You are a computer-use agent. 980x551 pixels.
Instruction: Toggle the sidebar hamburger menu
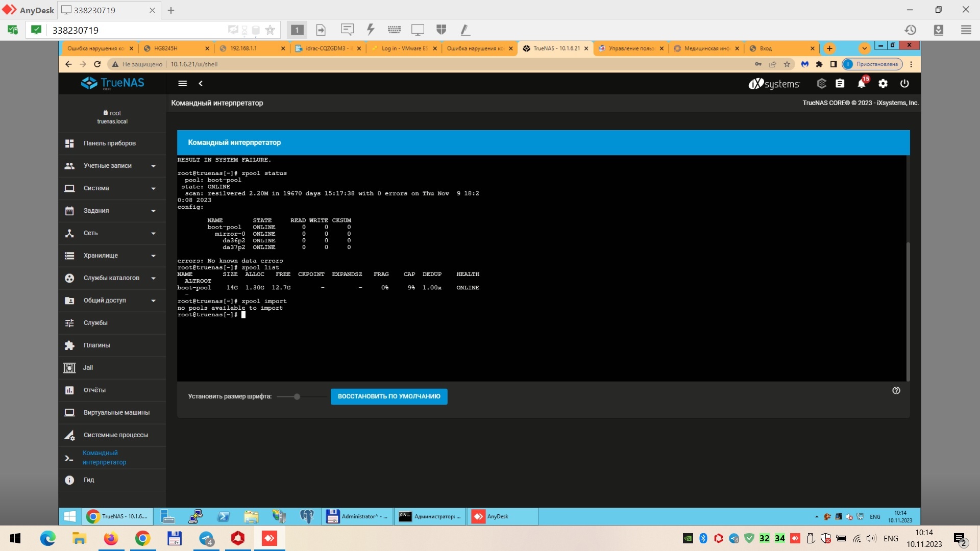pyautogui.click(x=182, y=84)
